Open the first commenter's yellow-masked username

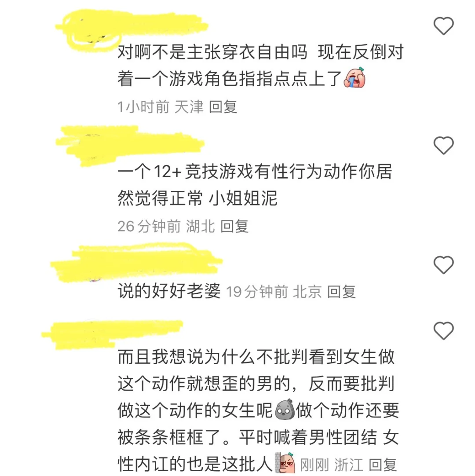click(132, 30)
